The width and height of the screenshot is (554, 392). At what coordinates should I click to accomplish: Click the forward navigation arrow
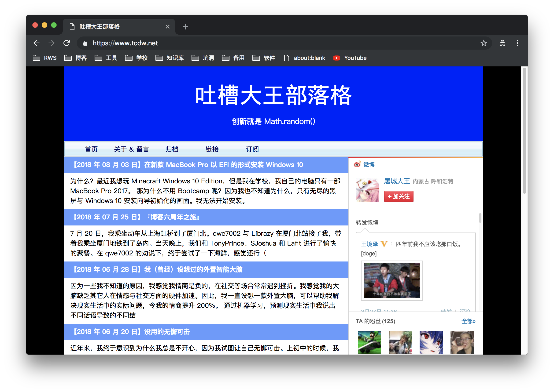tap(52, 43)
